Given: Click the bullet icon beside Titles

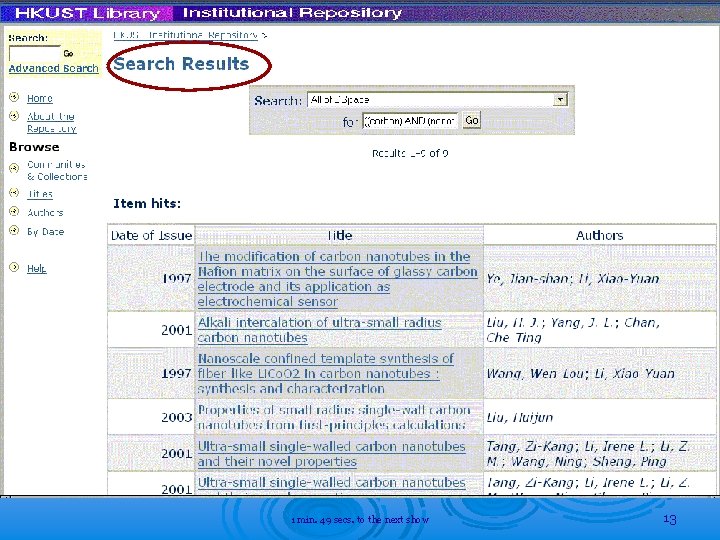Looking at the screenshot, I should tap(14, 193).
